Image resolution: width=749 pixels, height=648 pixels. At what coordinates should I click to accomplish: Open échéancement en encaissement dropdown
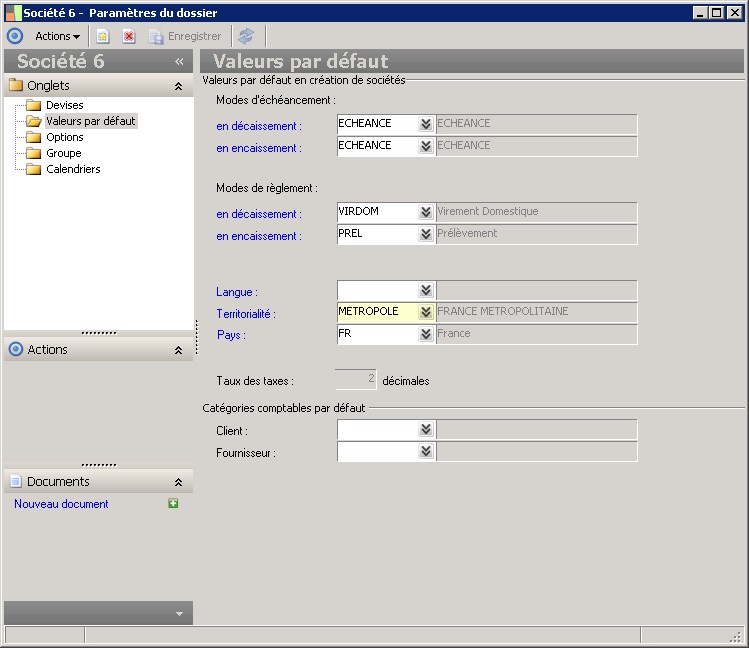point(426,146)
